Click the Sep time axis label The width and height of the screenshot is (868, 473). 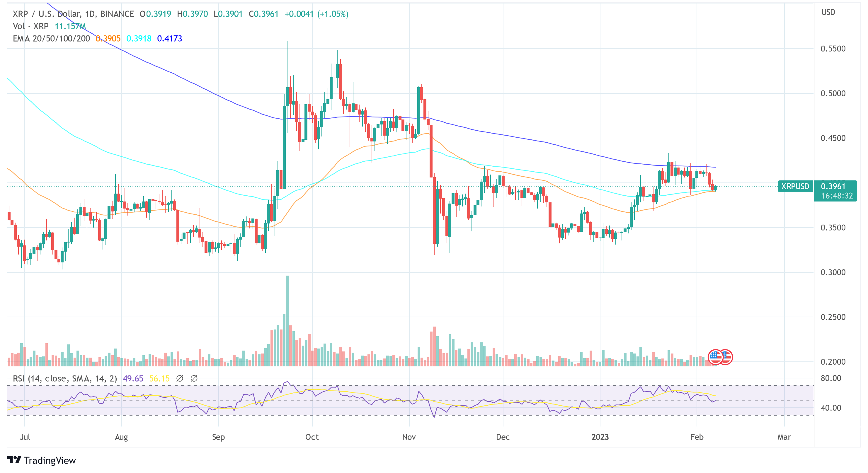pyautogui.click(x=218, y=437)
